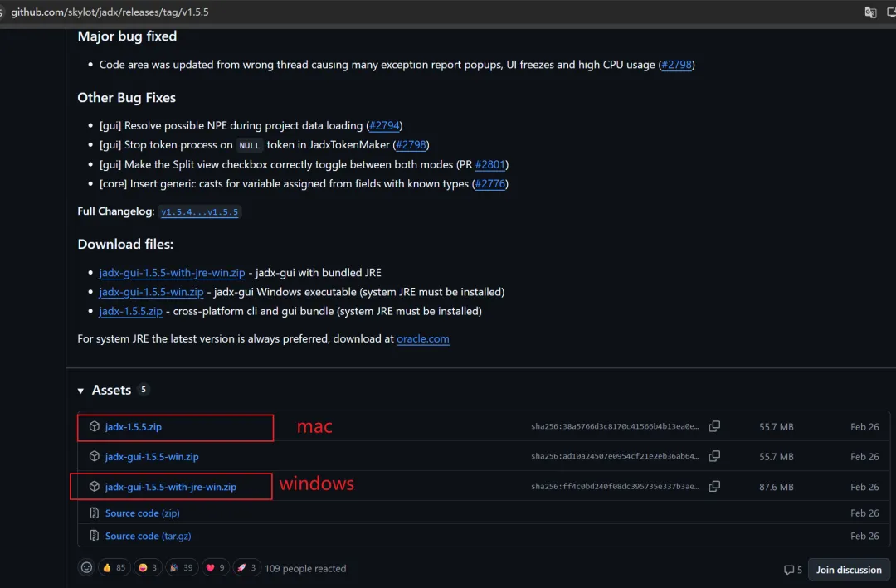Toggle the laugh reaction with 3
896x588 pixels.
148,567
